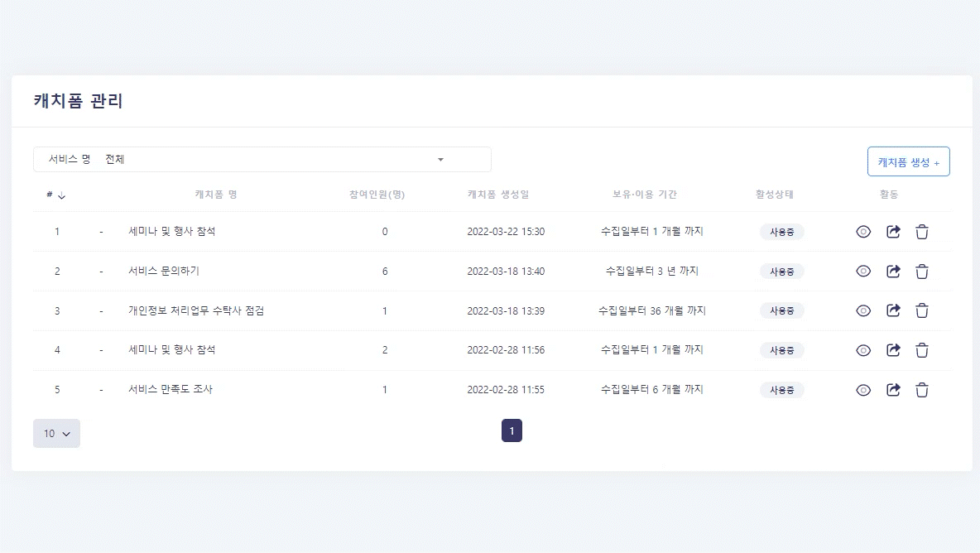This screenshot has height=553, width=980.
Task: Go to pagination page 1
Action: tap(512, 430)
